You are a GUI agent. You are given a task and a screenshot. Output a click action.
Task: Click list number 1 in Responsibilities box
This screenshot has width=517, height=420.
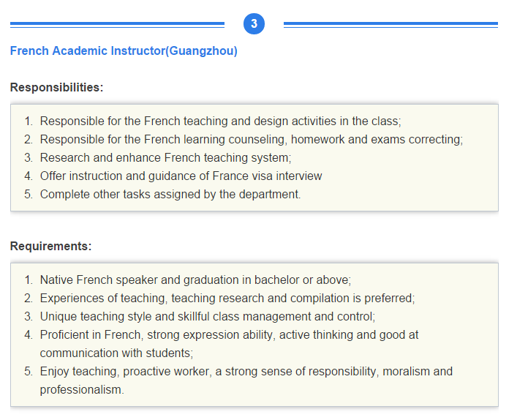(29, 121)
